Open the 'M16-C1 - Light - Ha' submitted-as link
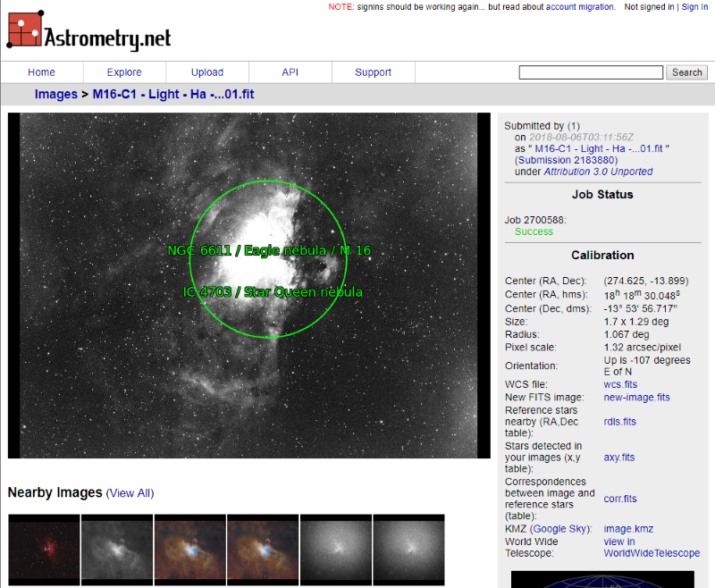 (598, 148)
